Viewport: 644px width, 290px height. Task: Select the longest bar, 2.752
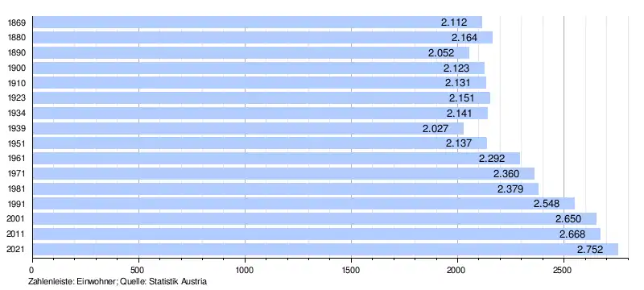[325, 250]
